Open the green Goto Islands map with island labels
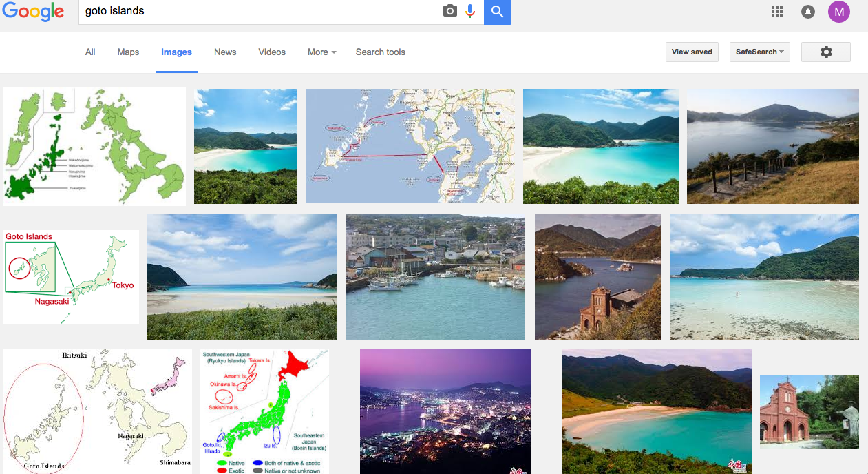The image size is (868, 474). (94, 146)
